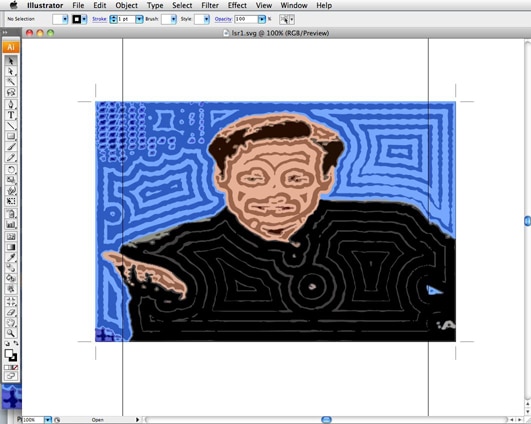Open the zoom level dropdown at bottom
The height and width of the screenshot is (424, 531).
[48, 420]
